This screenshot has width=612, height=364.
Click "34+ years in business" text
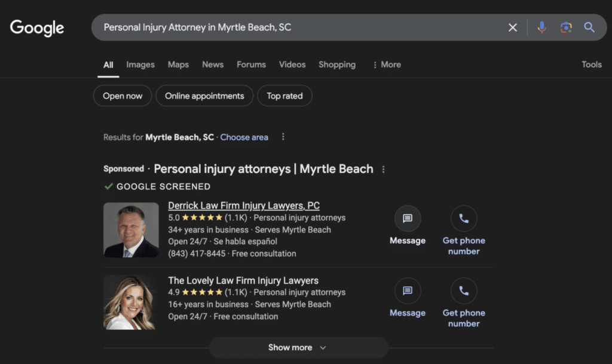point(209,230)
